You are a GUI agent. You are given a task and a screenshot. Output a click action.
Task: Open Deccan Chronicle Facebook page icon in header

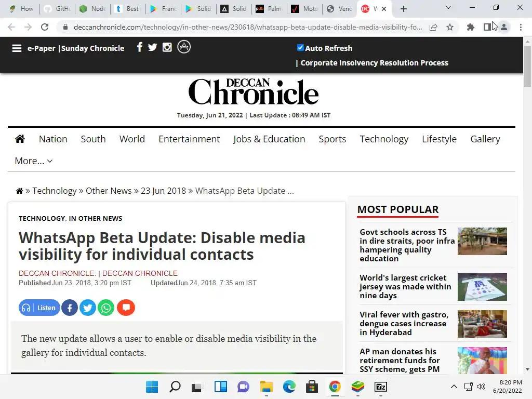click(x=139, y=47)
